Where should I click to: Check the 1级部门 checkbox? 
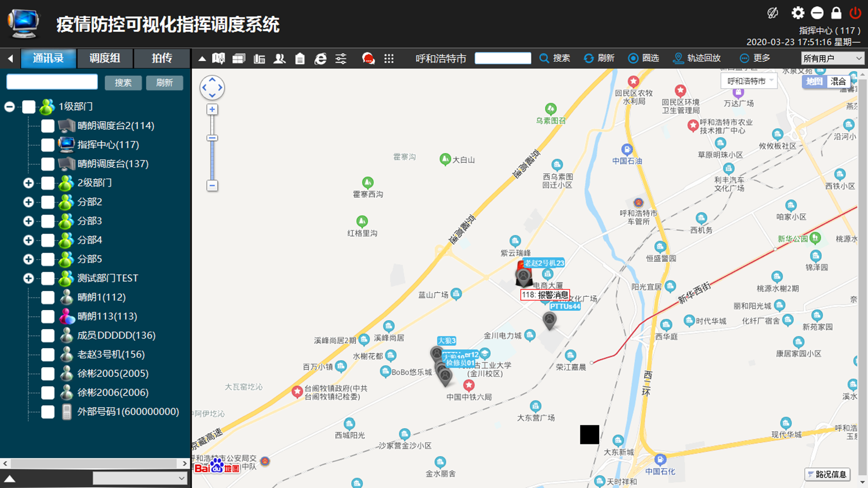click(29, 107)
